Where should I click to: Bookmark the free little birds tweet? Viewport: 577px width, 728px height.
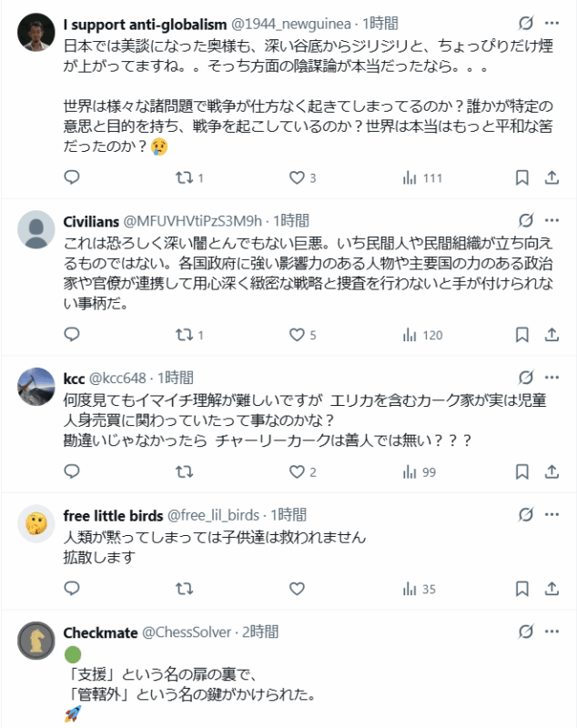(x=522, y=589)
